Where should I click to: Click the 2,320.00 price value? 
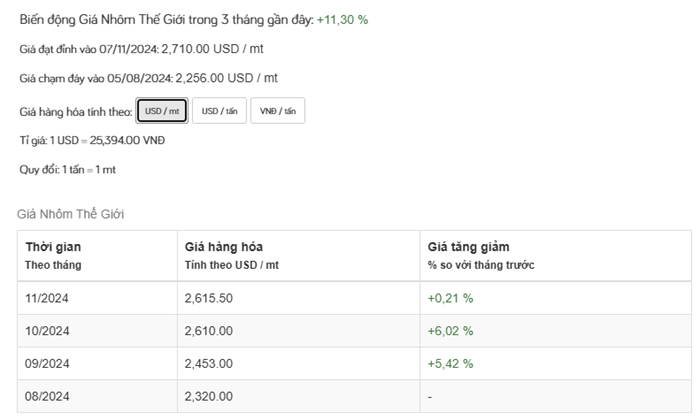209,397
